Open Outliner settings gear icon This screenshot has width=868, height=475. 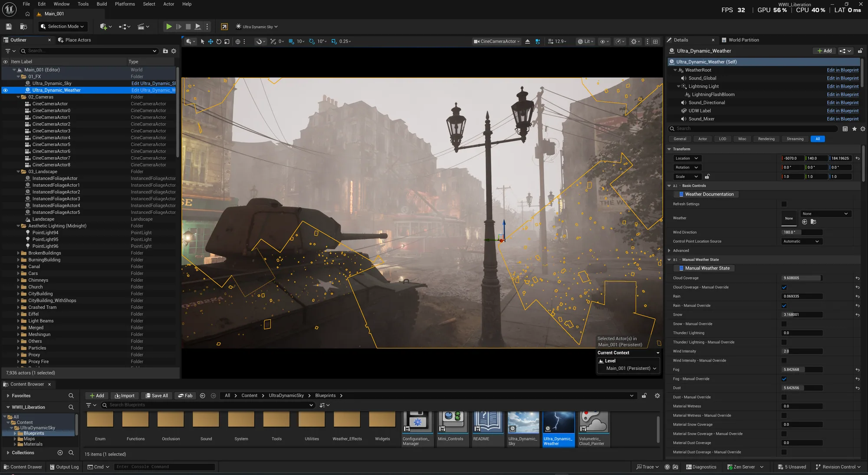[x=174, y=51]
